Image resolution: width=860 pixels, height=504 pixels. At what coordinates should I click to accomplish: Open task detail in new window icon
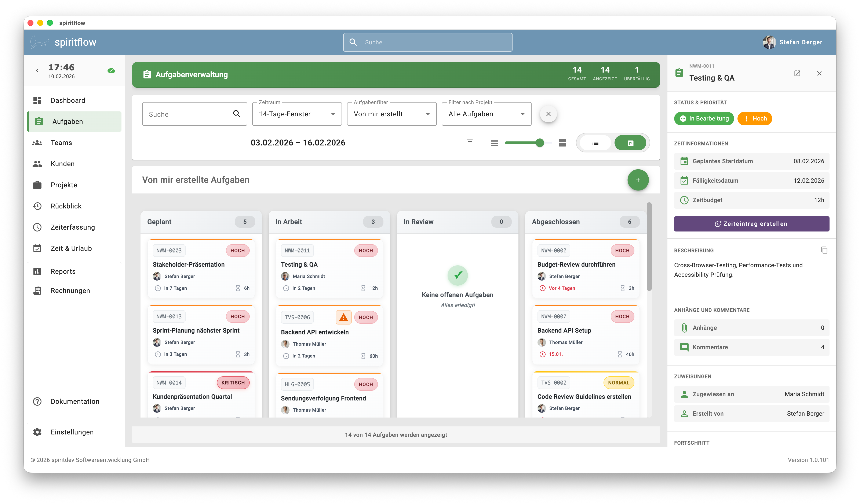(797, 73)
